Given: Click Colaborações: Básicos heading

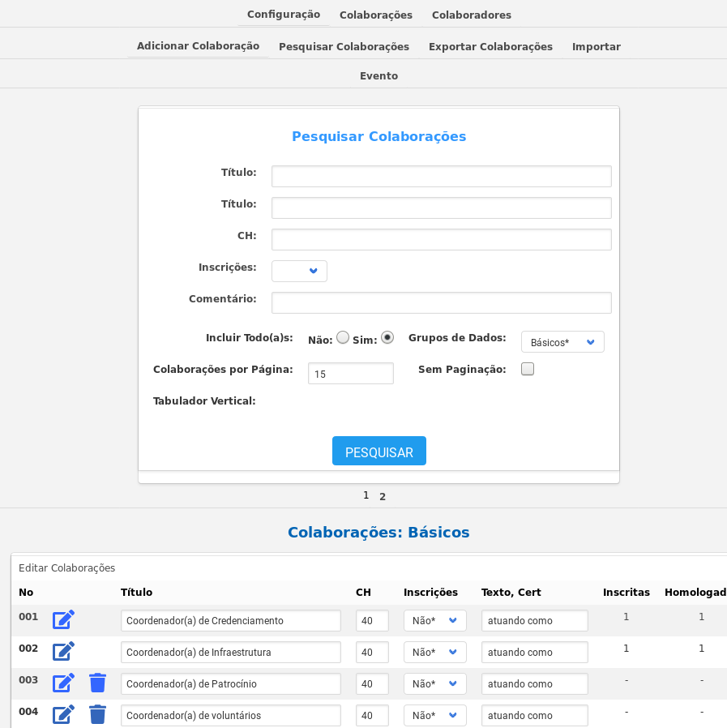Looking at the screenshot, I should (x=378, y=532).
